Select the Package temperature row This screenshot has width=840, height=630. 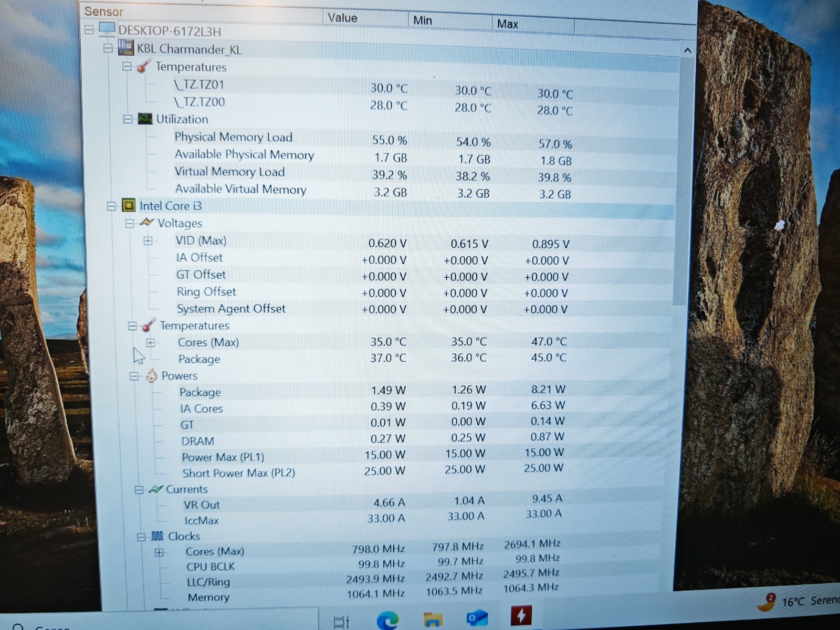pyautogui.click(x=373, y=359)
